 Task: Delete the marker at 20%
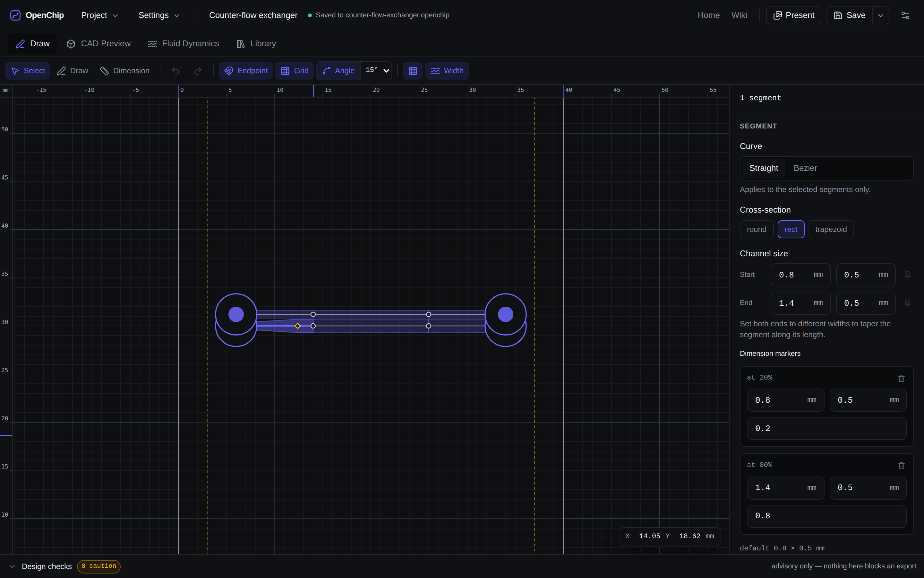[902, 378]
